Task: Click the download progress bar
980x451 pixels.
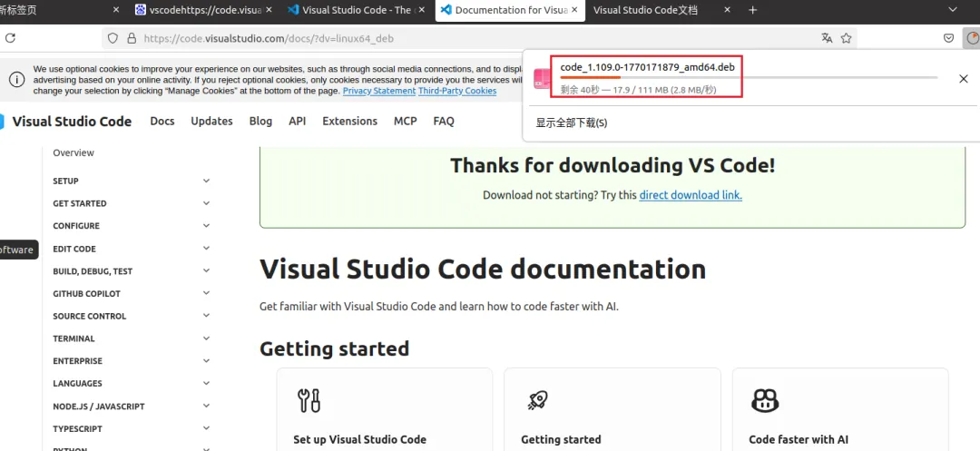Action: point(749,77)
